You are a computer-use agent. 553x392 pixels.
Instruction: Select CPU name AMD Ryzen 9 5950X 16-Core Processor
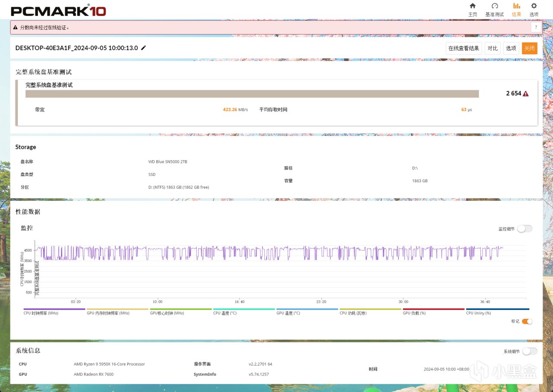click(x=109, y=364)
